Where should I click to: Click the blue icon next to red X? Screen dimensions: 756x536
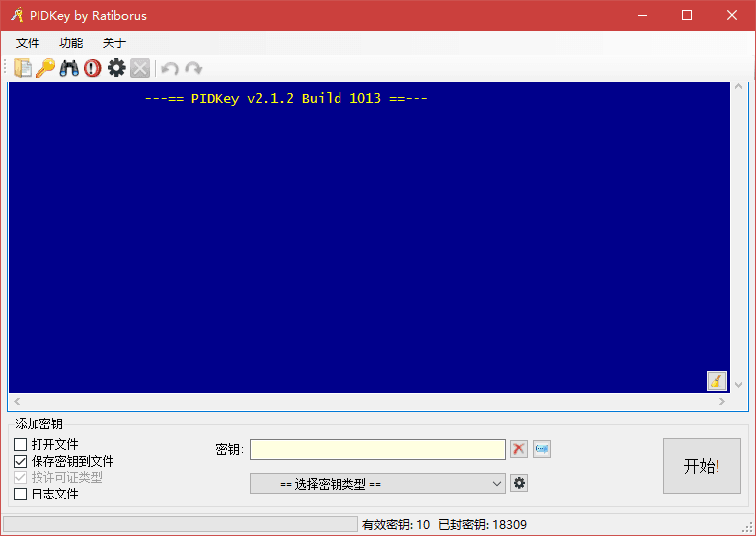[x=542, y=449]
